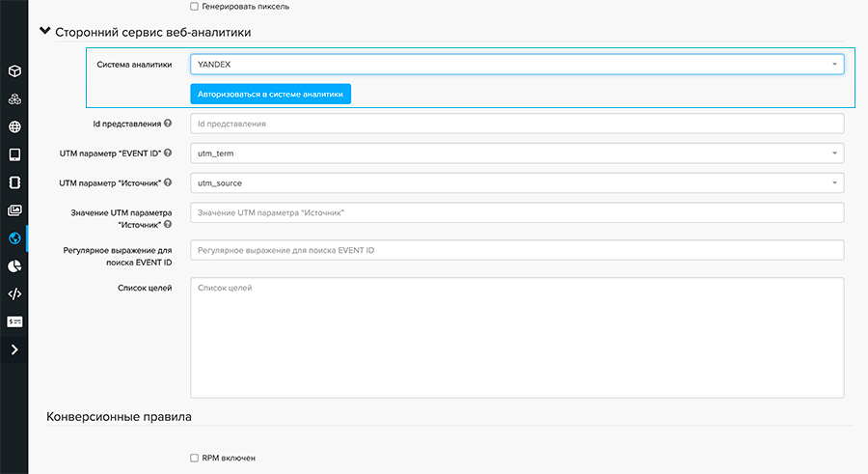This screenshot has height=474, width=868.
Task: Select the pie chart sidebar icon
Action: (x=14, y=266)
